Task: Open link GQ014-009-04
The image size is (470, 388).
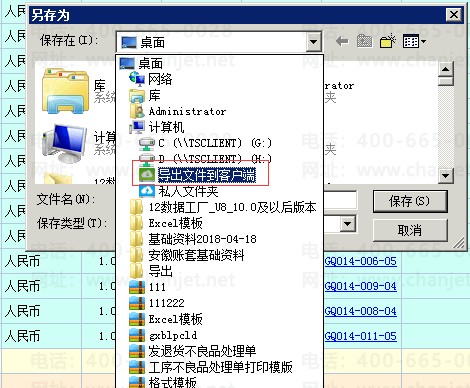Action: pos(360,286)
